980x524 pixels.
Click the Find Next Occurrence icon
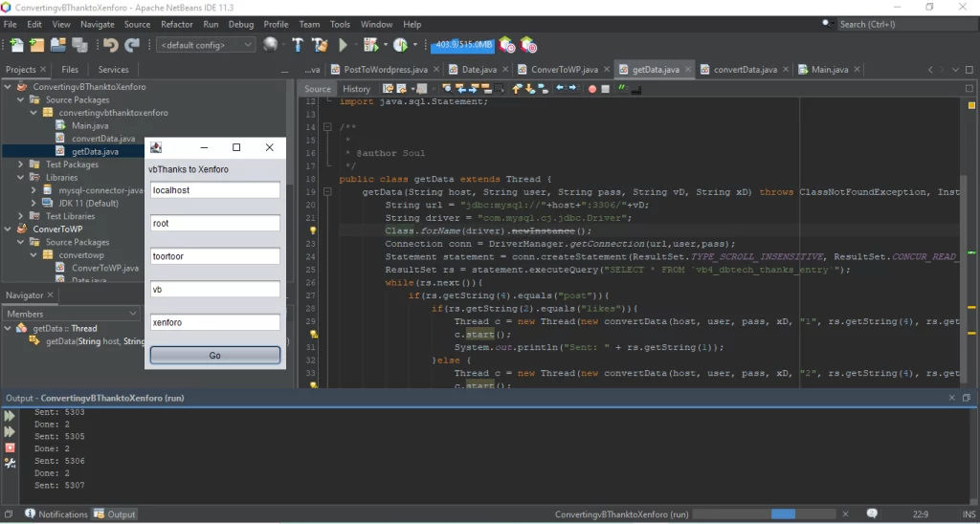coord(473,89)
